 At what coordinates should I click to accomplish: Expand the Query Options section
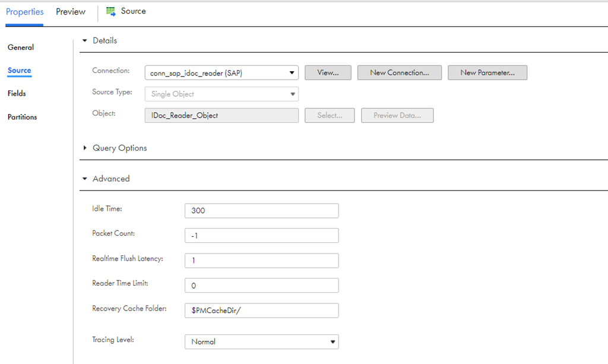(85, 148)
